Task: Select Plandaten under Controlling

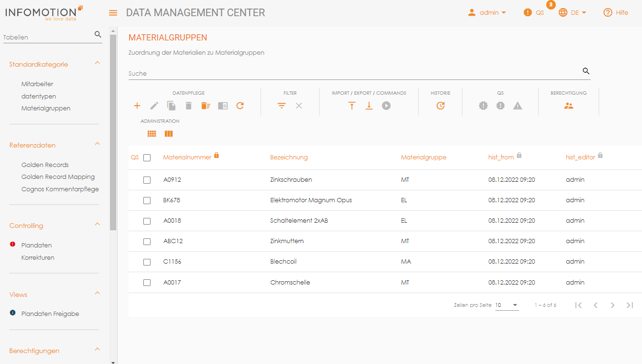Action: (37, 245)
